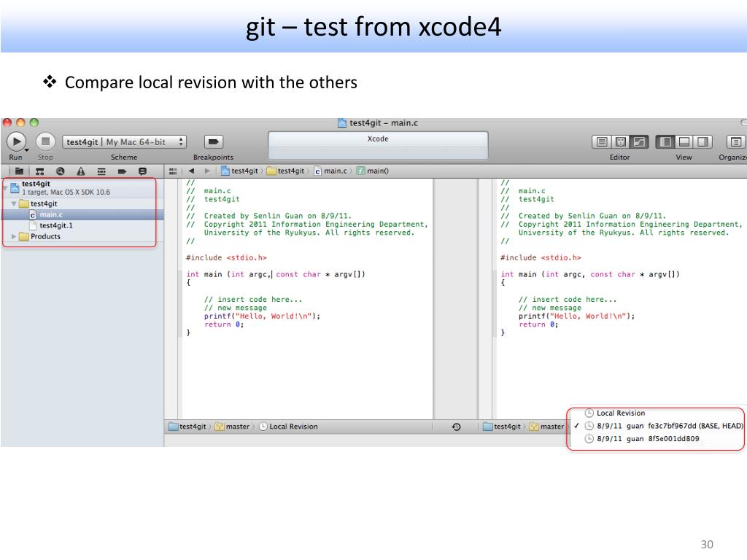Switch to the Assistant editor

coord(620,142)
